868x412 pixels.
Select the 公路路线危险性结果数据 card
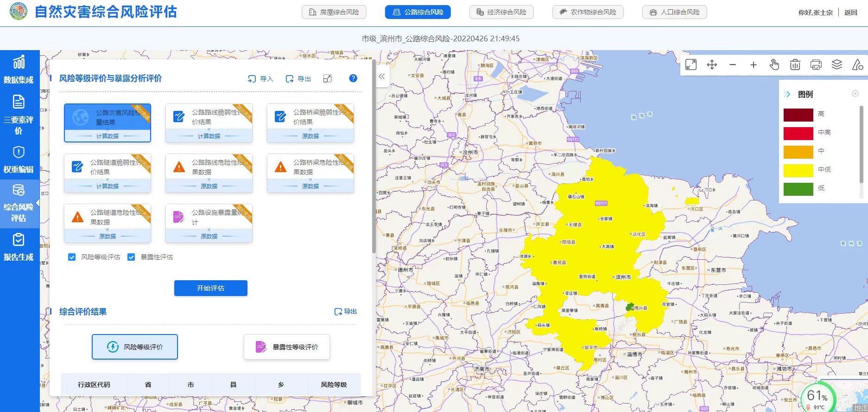coord(209,173)
